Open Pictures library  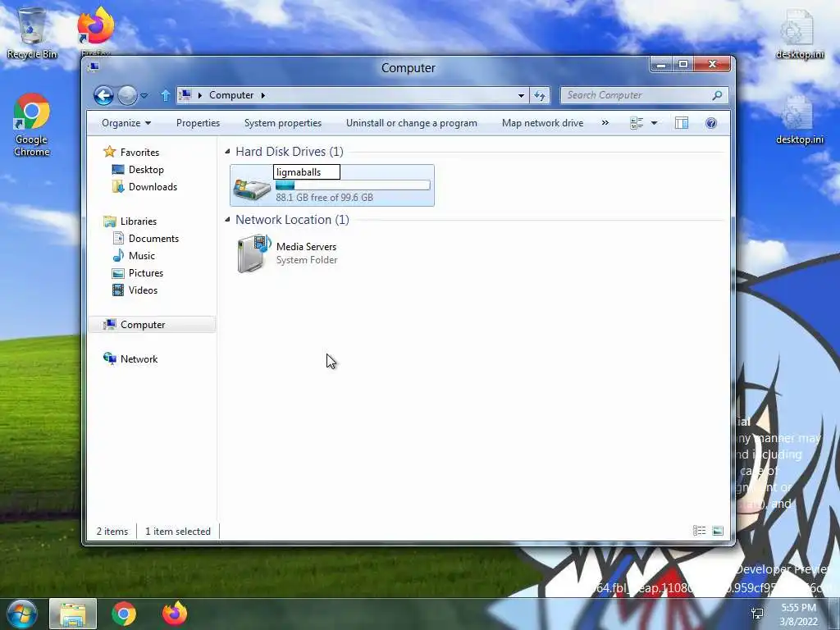(x=146, y=272)
